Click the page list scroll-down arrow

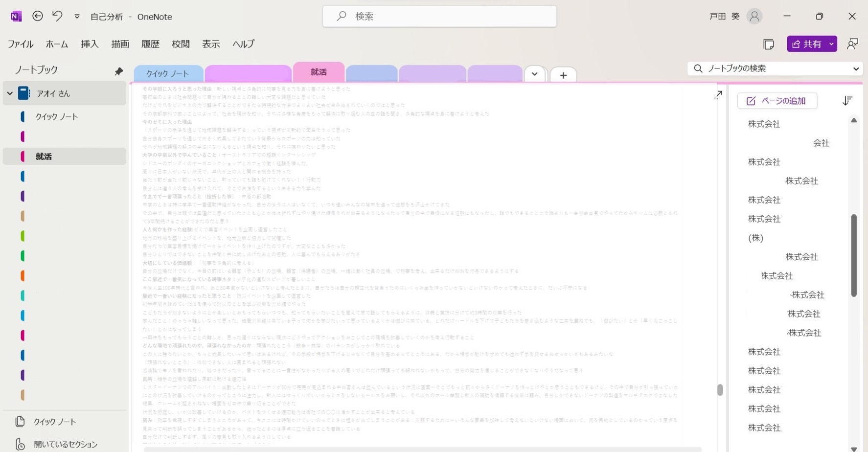(x=854, y=448)
